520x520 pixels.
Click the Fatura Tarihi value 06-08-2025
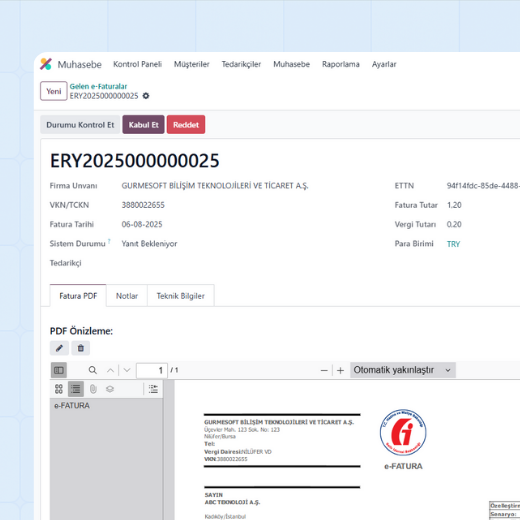click(142, 224)
